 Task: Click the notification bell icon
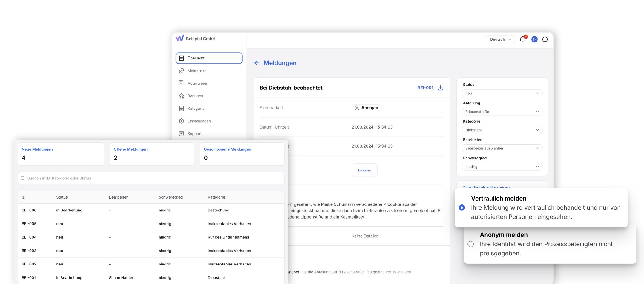point(522,39)
